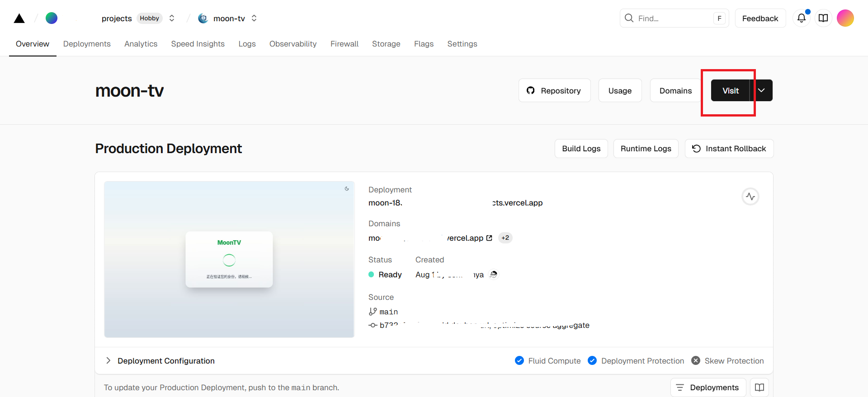Switch to the Speed Insights tab

(198, 44)
